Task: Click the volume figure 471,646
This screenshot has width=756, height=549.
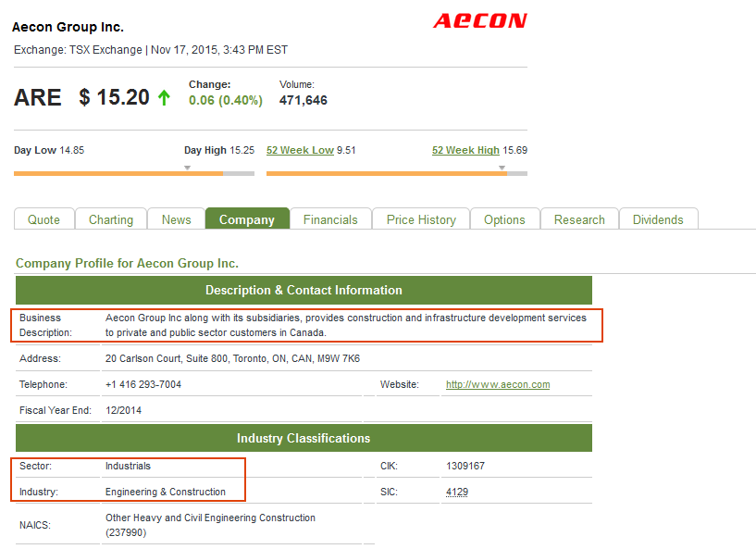Action: coord(304,100)
